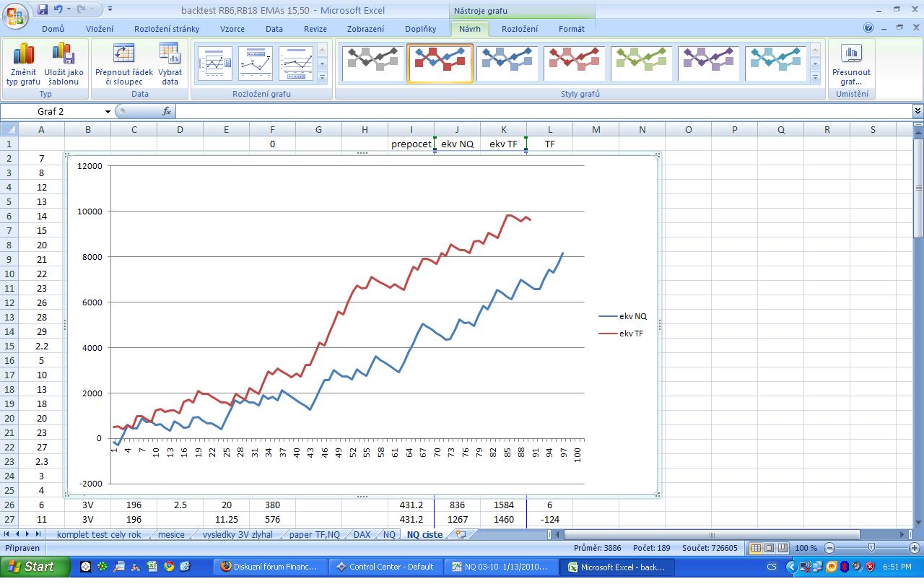The width and height of the screenshot is (924, 584).
Task: Switch to Normal view in status bar
Action: click(756, 548)
